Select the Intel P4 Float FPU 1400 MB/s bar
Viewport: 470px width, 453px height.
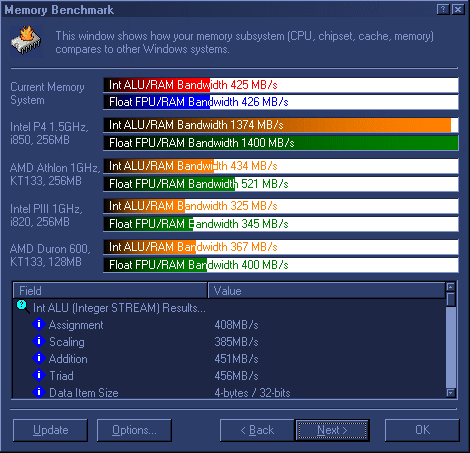coord(281,143)
